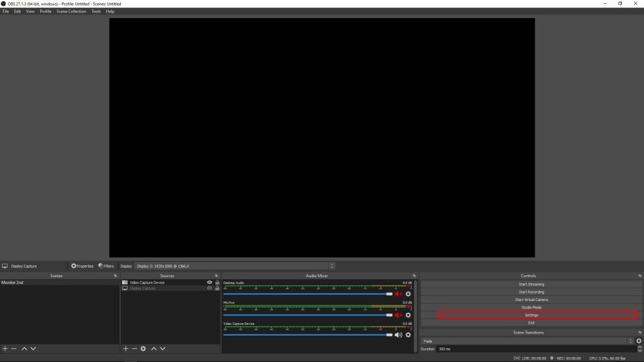Mute the Video Capture Device audio
The height and width of the screenshot is (362, 644).
click(x=397, y=334)
